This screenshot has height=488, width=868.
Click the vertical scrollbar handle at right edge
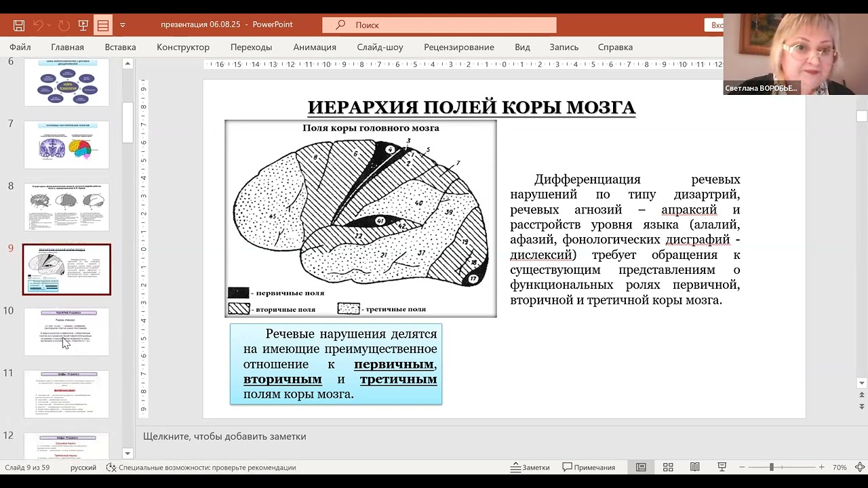[x=862, y=116]
